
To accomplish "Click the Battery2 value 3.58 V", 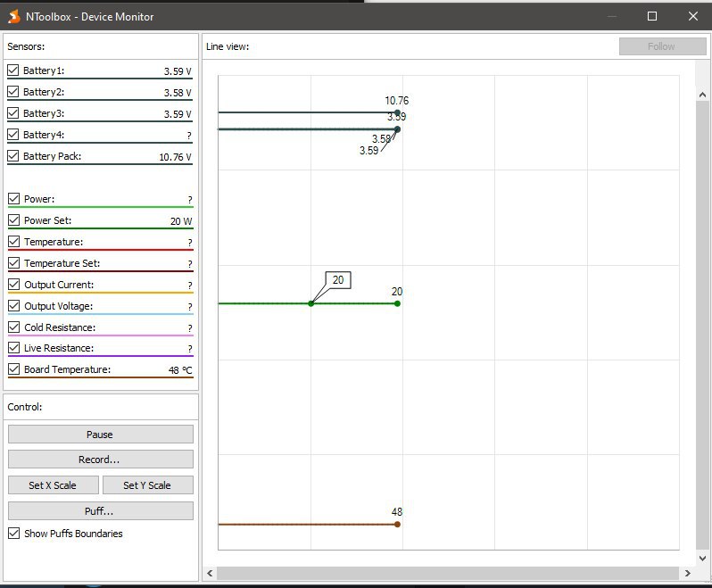I will (x=178, y=93).
